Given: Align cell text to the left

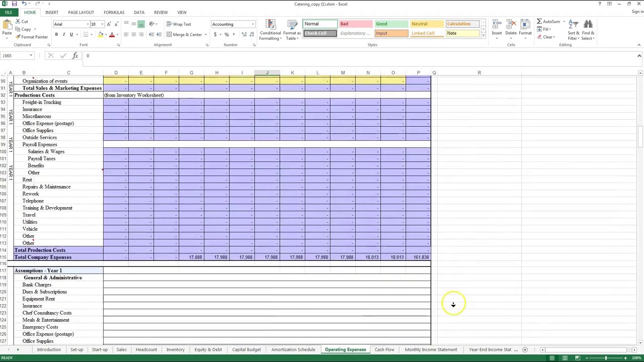Looking at the screenshot, I should coord(126,35).
